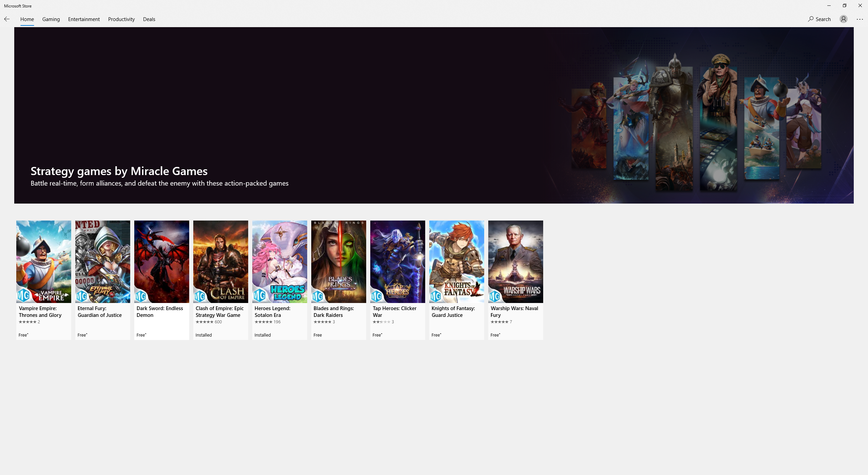Open the Productivity tab

[x=121, y=19]
